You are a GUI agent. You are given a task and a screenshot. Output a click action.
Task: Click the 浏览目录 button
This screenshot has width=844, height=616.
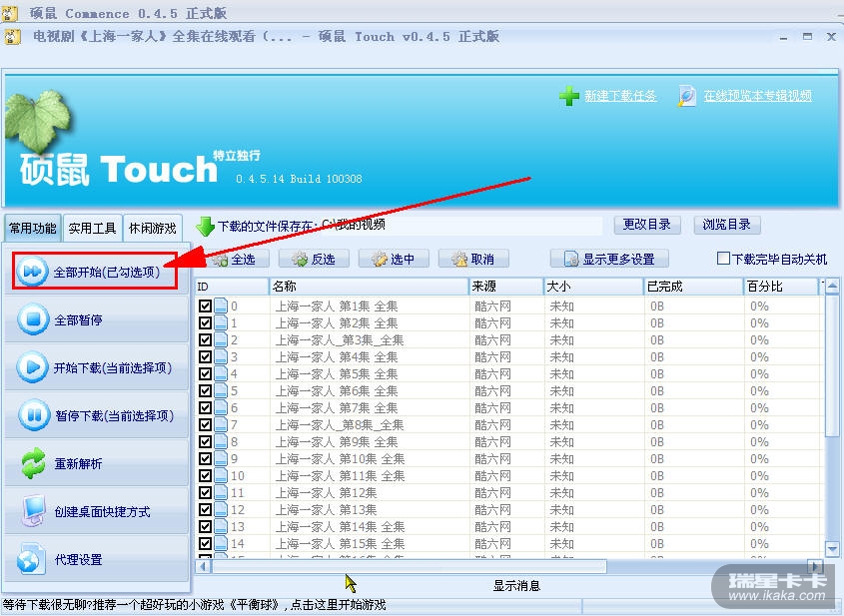[x=727, y=225]
